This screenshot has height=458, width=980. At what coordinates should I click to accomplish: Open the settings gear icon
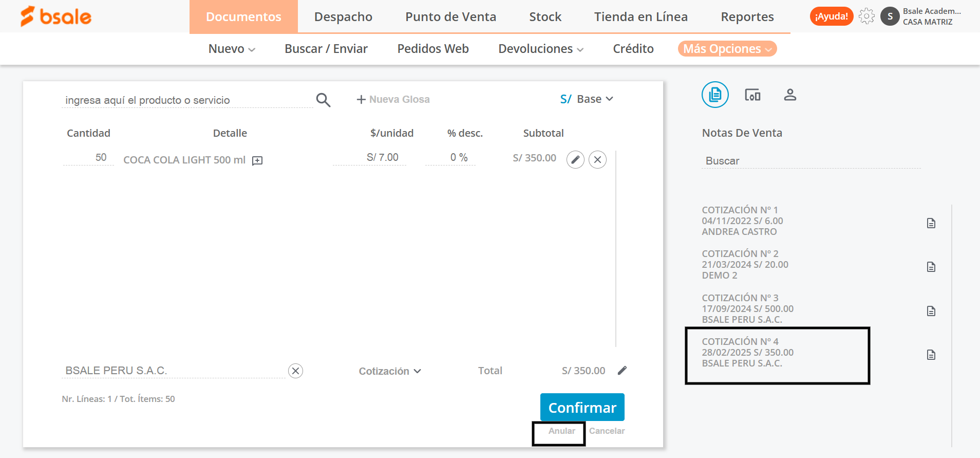(x=866, y=16)
